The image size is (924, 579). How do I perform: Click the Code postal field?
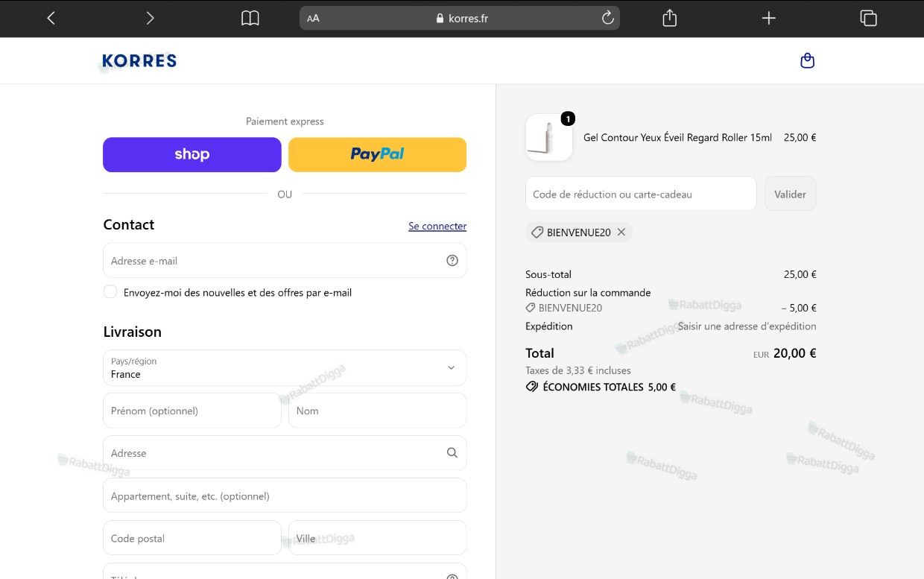pos(192,538)
